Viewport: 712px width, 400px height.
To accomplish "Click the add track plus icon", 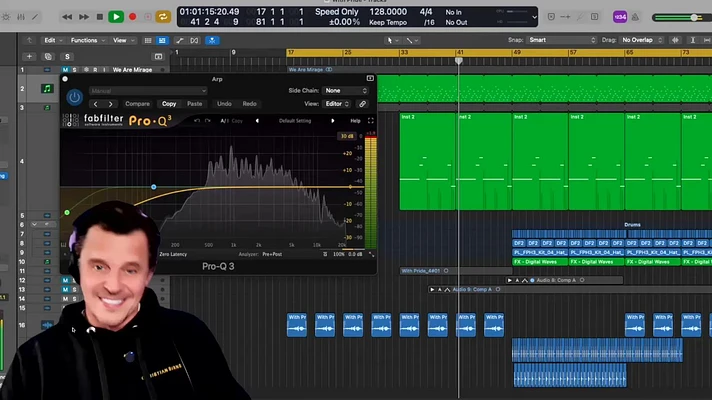I will coord(29,57).
